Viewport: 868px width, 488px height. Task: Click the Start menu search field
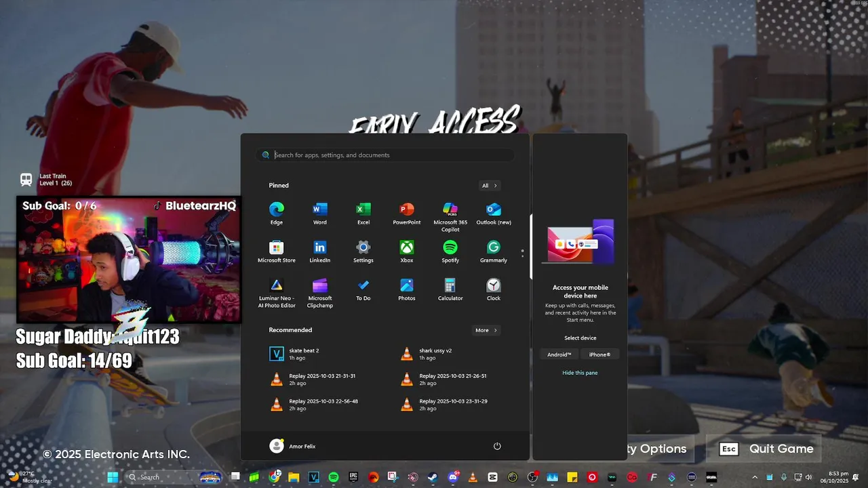tap(385, 155)
